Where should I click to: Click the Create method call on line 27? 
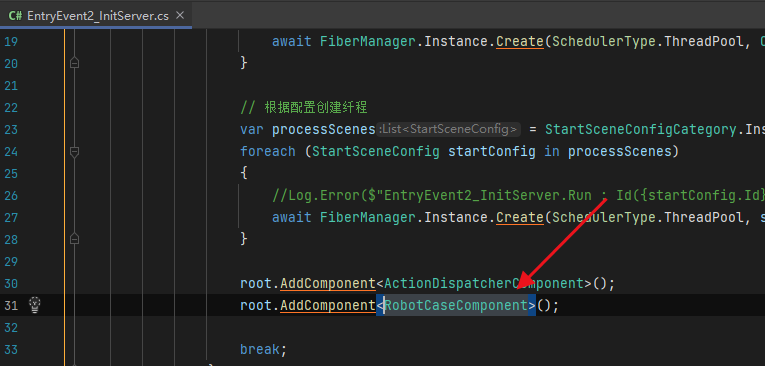(x=520, y=217)
